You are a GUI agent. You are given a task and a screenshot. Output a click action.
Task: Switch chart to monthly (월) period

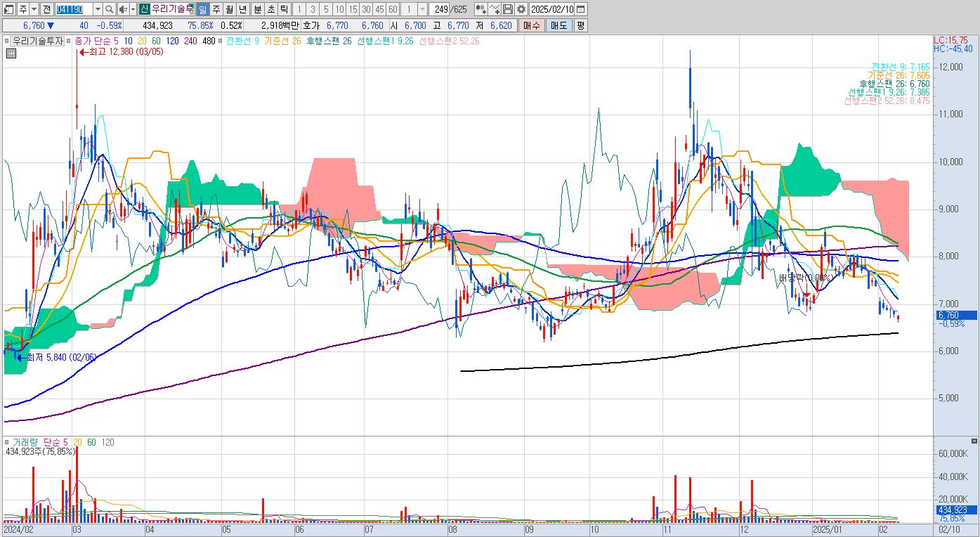[229, 9]
